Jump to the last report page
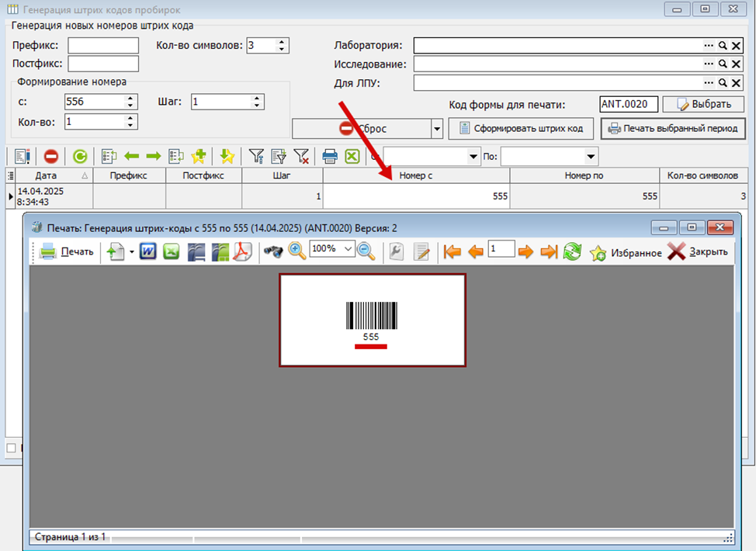 pyautogui.click(x=549, y=251)
